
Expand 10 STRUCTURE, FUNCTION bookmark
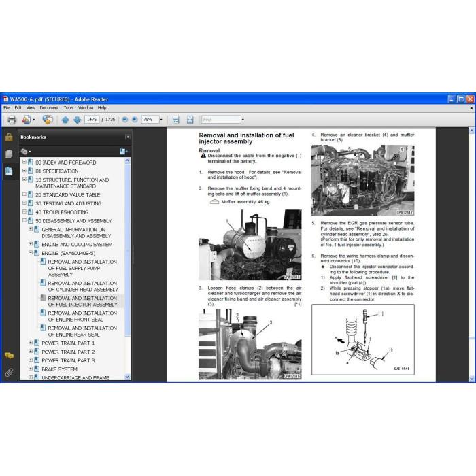pyautogui.click(x=24, y=179)
